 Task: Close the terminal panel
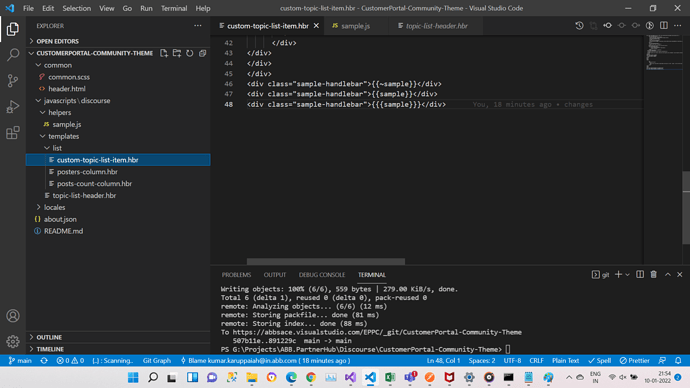pos(680,275)
